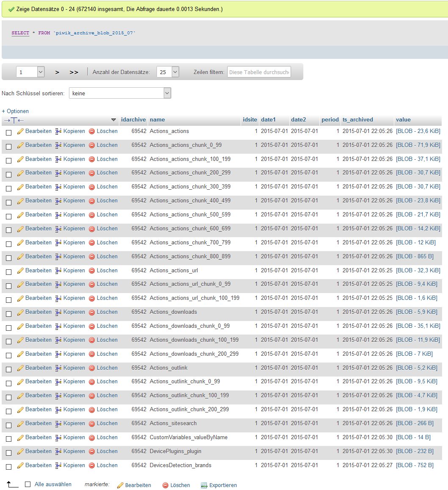The height and width of the screenshot is (490, 448).
Task: Click the pencil edit icon for Actions_actions row
Action: point(20,132)
